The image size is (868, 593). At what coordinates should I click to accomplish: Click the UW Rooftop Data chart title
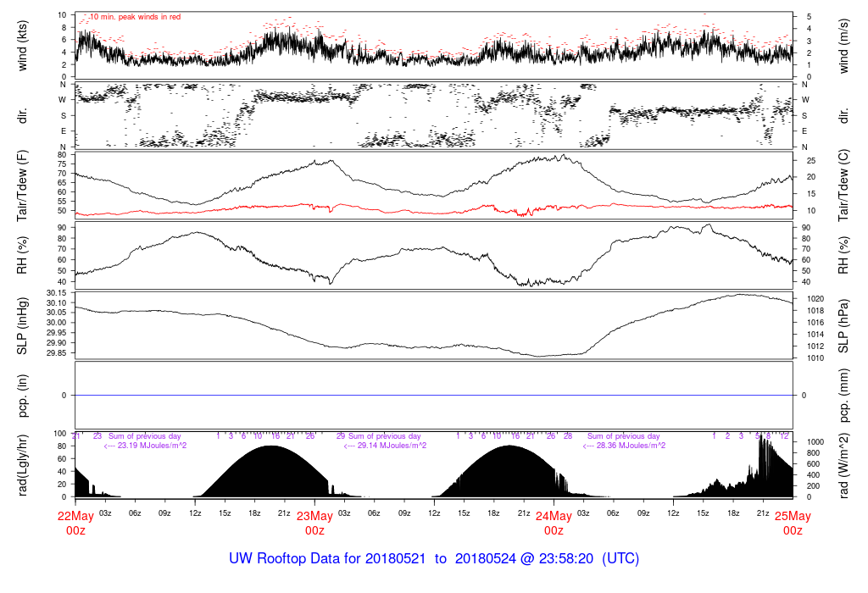434,559
